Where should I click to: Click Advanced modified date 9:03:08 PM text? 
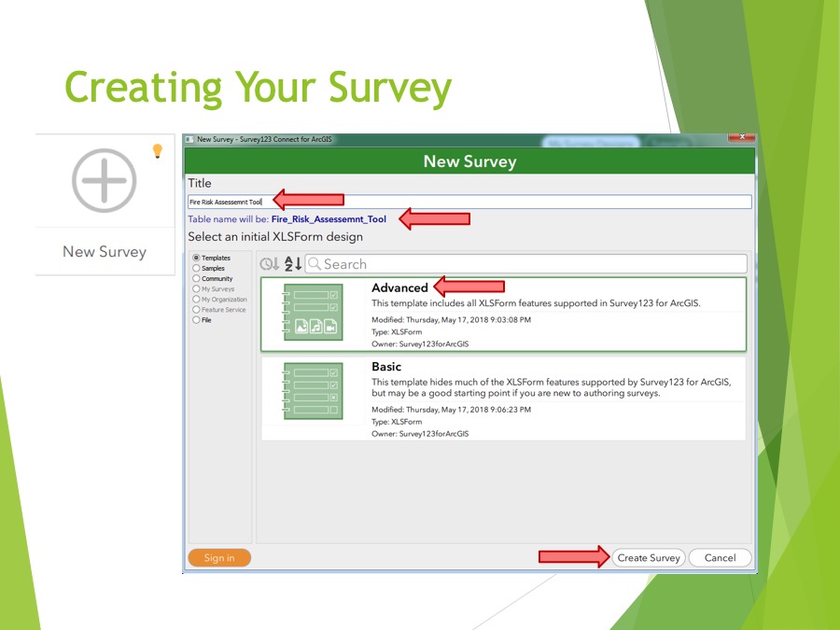(451, 320)
